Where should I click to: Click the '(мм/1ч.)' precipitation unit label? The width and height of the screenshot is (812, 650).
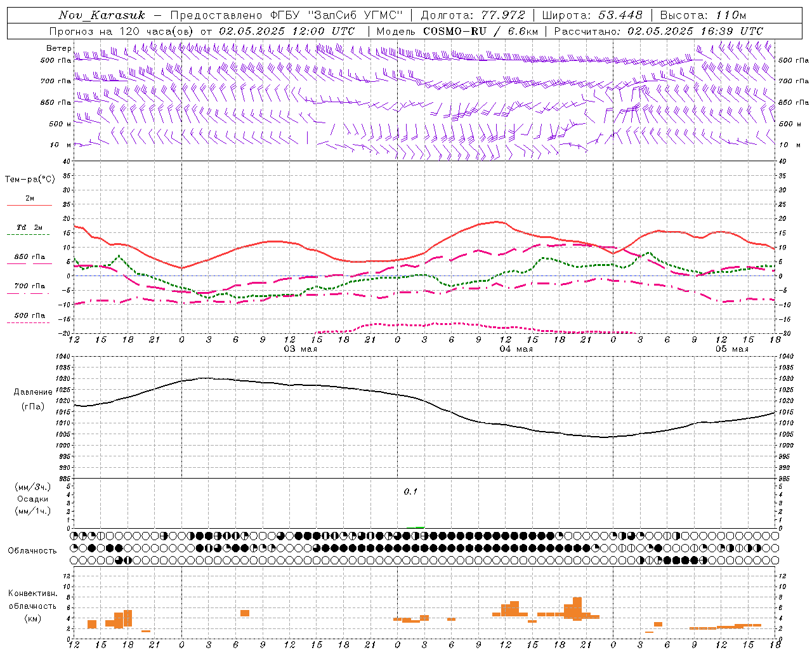point(33,511)
